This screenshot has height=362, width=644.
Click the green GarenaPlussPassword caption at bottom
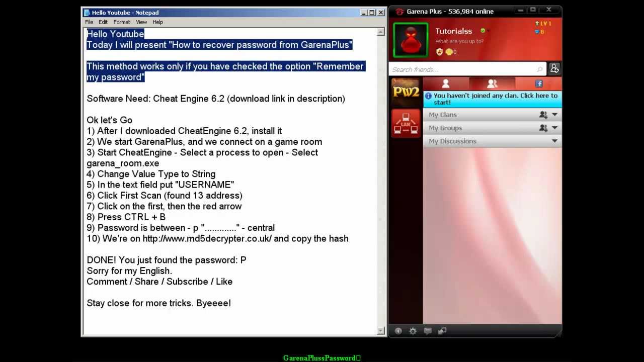(x=322, y=358)
